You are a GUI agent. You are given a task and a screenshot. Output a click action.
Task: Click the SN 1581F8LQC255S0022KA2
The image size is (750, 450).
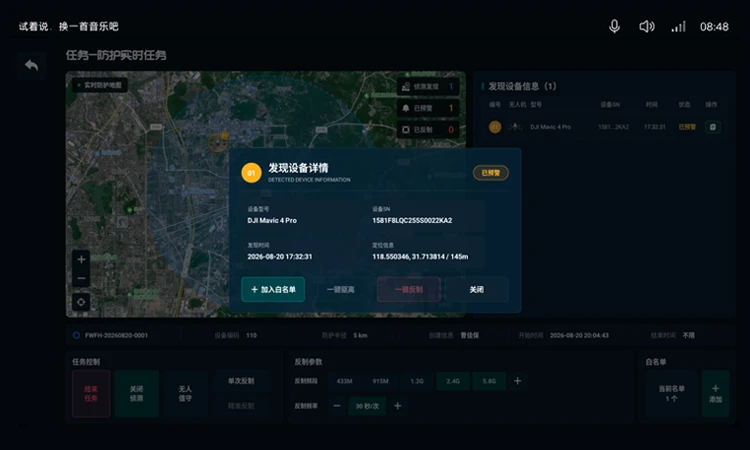pos(412,220)
